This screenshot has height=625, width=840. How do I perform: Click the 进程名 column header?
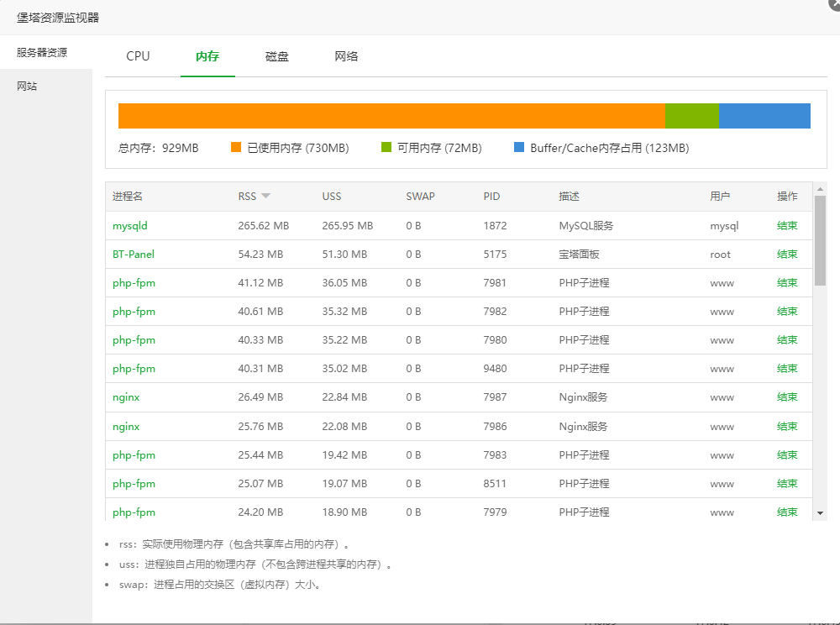[128, 196]
